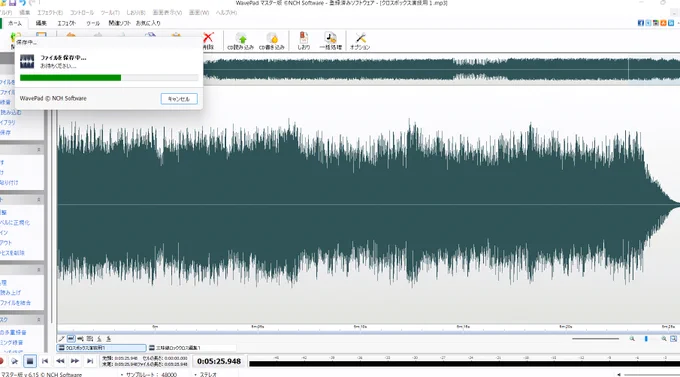Jump to start of the track
680x377 pixels.
click(45, 361)
